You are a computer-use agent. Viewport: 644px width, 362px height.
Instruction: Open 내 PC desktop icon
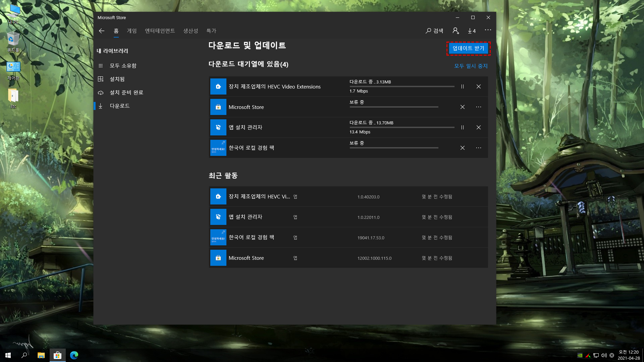coord(13,14)
